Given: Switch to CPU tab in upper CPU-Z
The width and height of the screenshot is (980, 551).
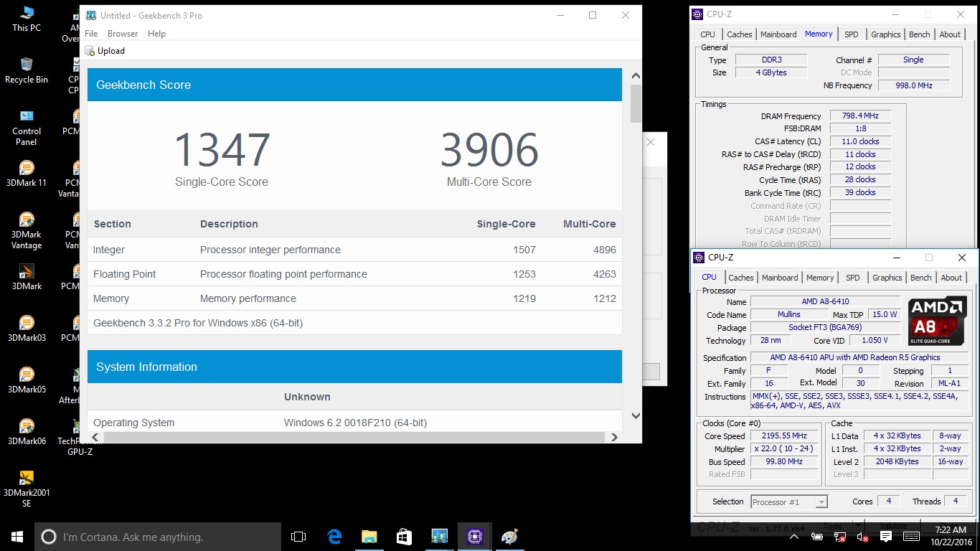Looking at the screenshot, I should coord(707,34).
